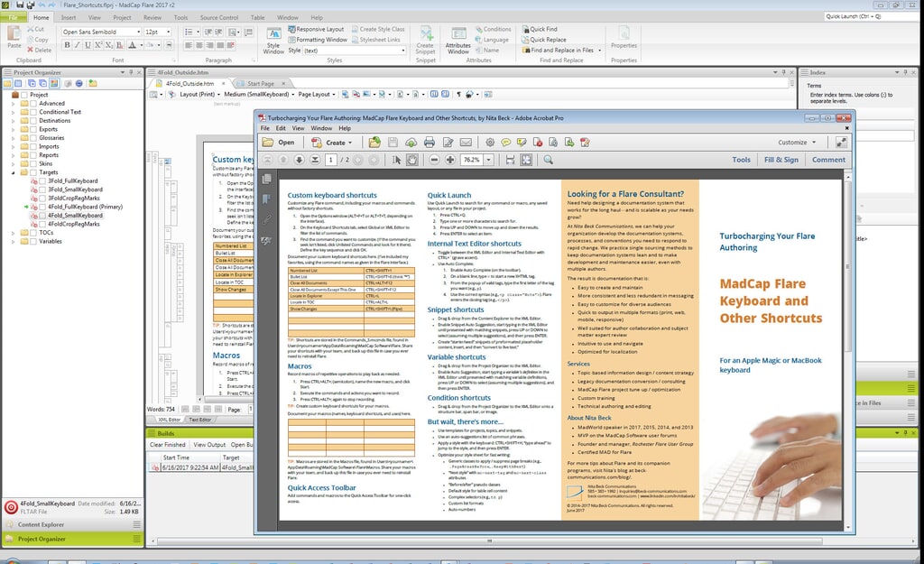This screenshot has width=924, height=564.
Task: Switch to the Text Editor tab
Action: 199,420
